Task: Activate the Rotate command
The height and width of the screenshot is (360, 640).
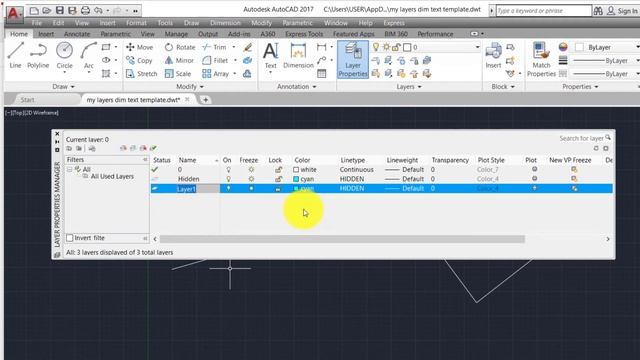Action: pyautogui.click(x=180, y=47)
